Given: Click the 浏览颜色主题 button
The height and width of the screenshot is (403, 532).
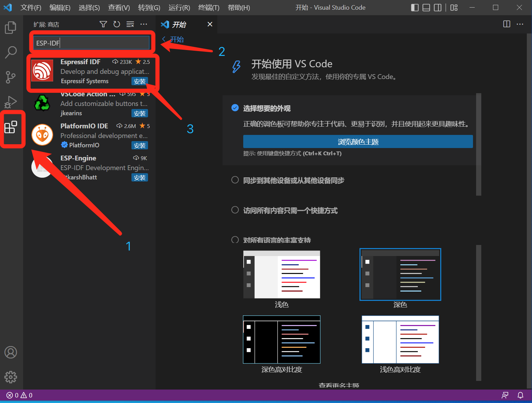Looking at the screenshot, I should pos(358,141).
